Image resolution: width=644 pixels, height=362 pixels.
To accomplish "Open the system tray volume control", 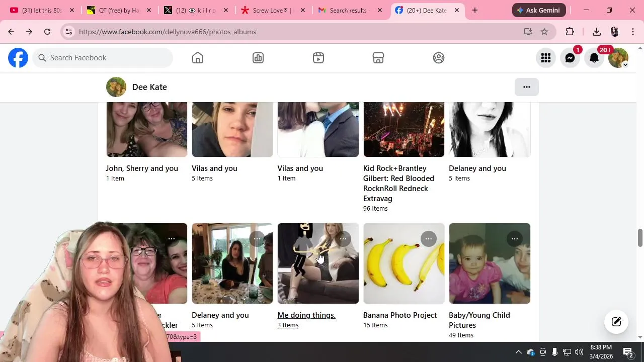I will 579,352.
